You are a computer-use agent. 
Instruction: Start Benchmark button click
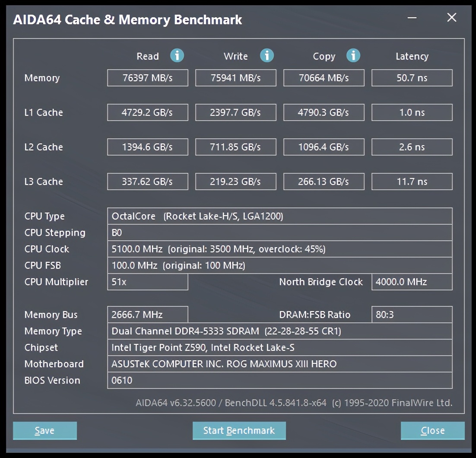(x=239, y=430)
